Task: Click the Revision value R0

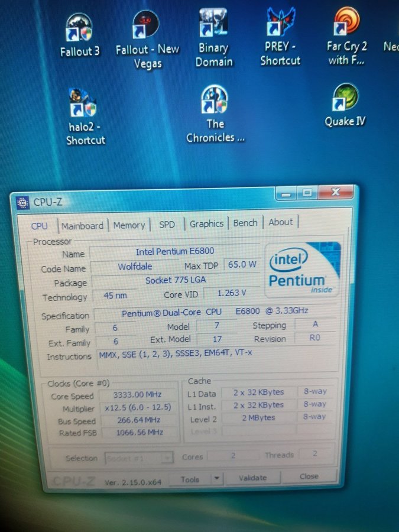Action: [x=314, y=338]
